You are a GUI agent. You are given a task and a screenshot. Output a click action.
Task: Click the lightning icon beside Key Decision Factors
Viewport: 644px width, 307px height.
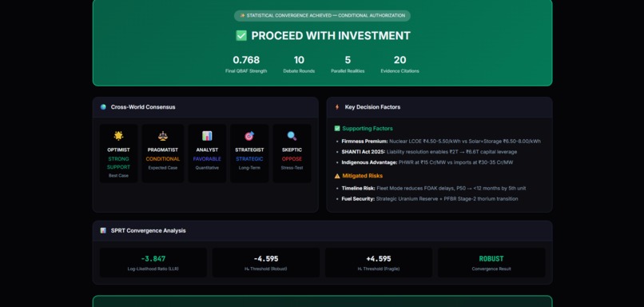[337, 107]
